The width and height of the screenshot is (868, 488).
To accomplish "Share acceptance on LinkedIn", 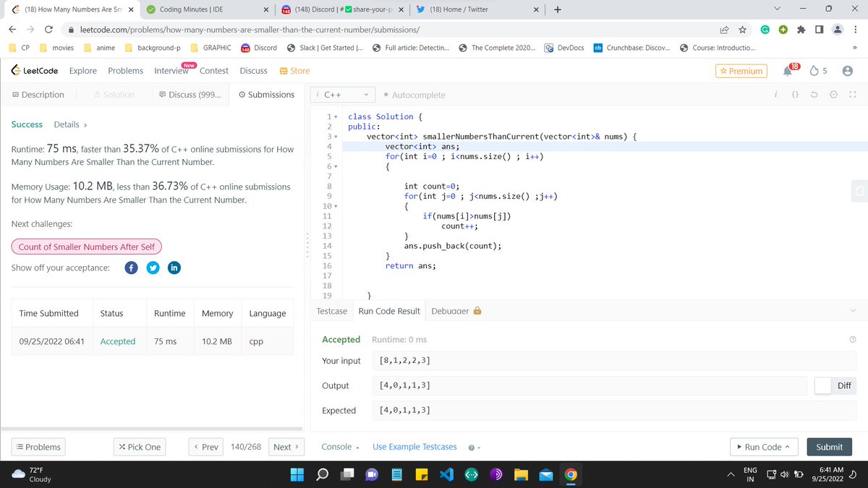I will coord(174,267).
